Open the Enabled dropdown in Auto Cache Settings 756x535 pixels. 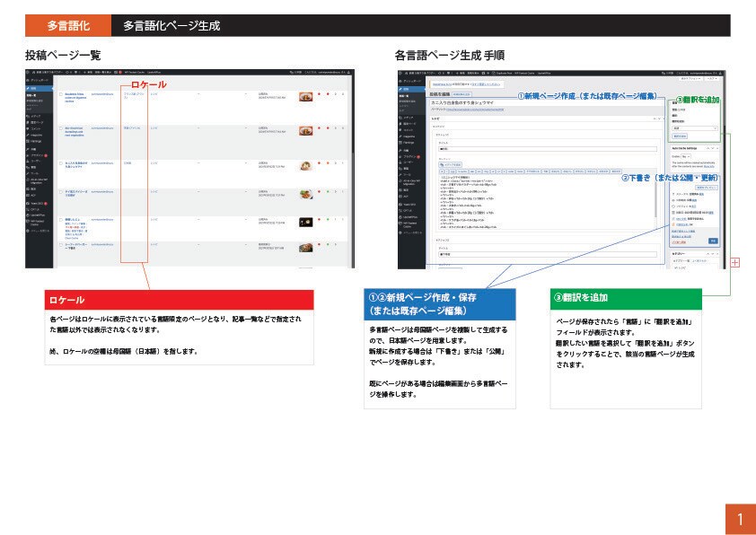tap(686, 157)
